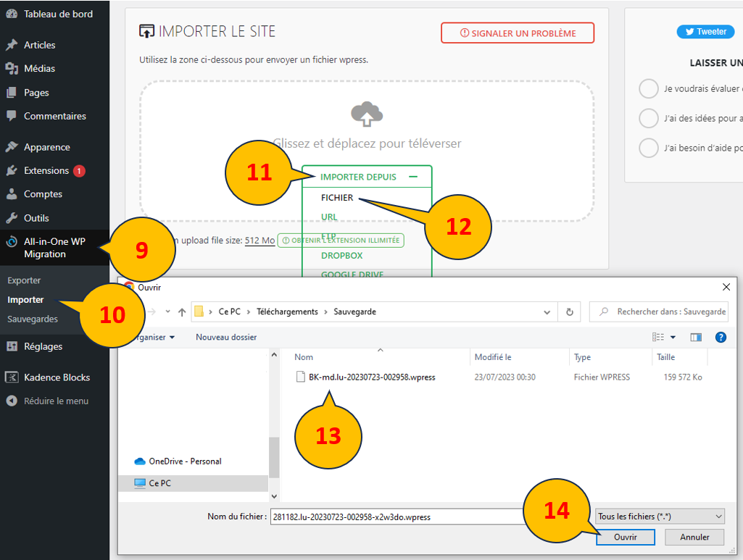Click the Ce PC computer icon
This screenshot has width=743, height=560.
140,483
